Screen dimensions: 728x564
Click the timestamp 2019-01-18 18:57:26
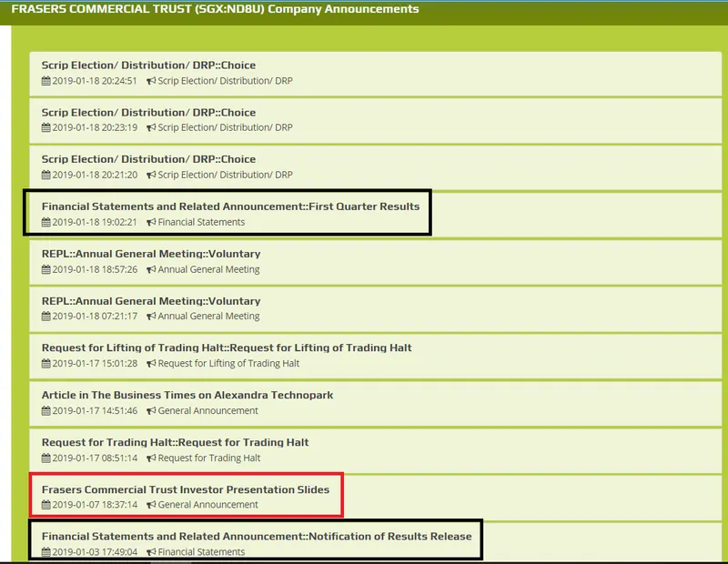[95, 269]
